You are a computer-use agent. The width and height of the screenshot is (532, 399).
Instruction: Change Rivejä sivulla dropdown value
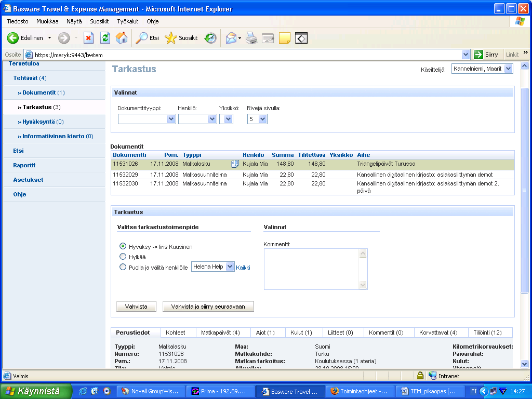[x=257, y=119]
